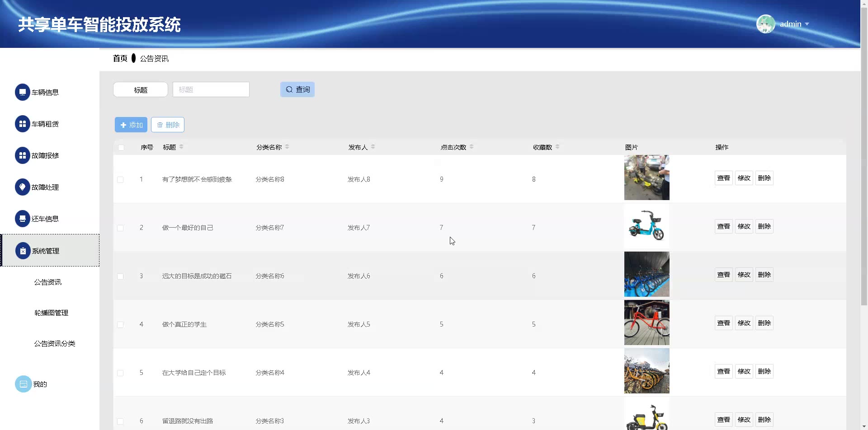Click the 添加 button to add an entry
The width and height of the screenshot is (868, 430).
[131, 125]
